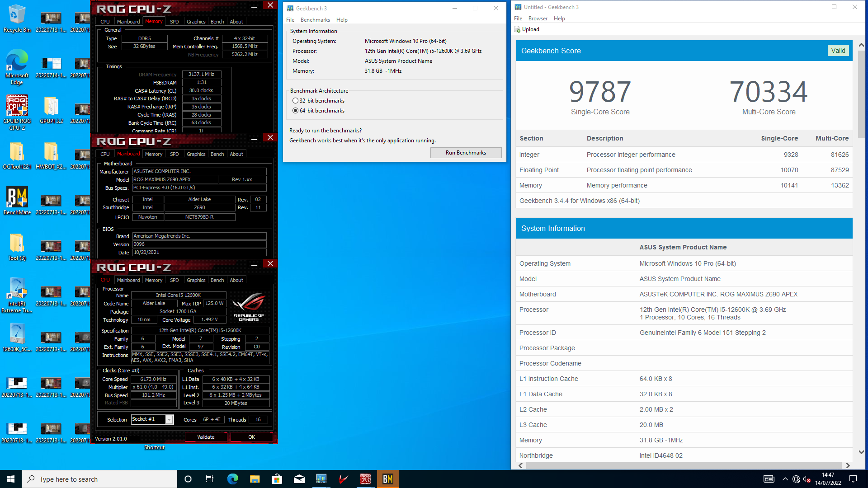Open the Mail app from the taskbar
The image size is (868, 488).
(x=299, y=479)
